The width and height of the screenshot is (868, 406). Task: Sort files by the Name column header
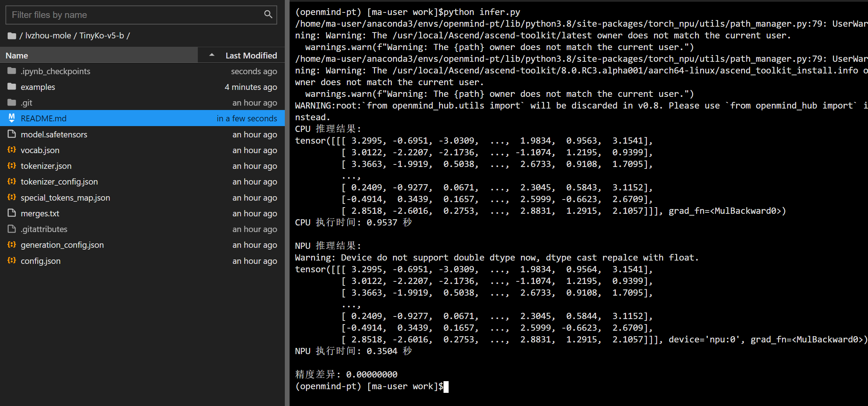(16, 55)
